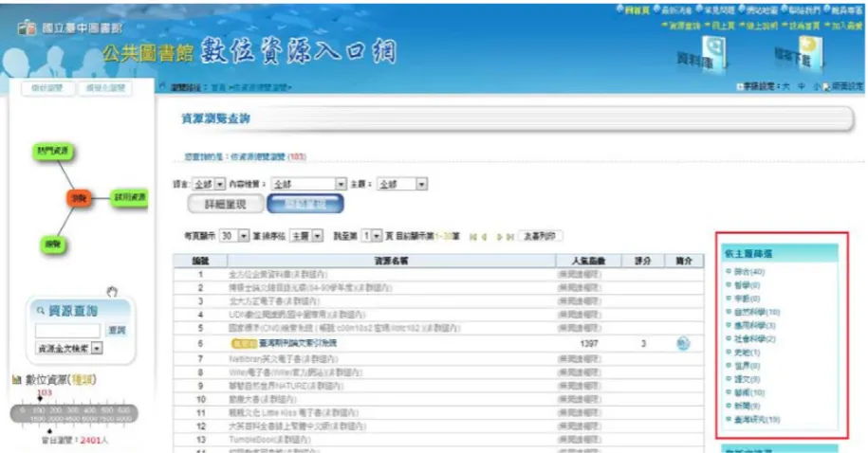This screenshot has height=453, width=868.
Task: Click the 詳細呈現 detailed view button
Action: pyautogui.click(x=226, y=204)
